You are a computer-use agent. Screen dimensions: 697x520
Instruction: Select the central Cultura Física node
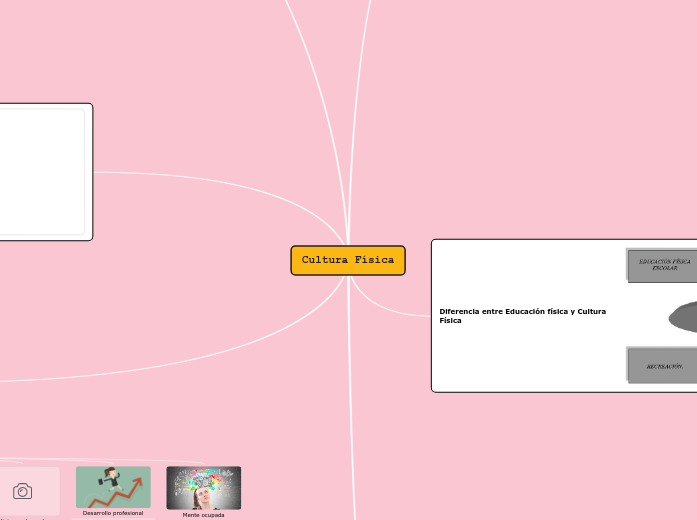(348, 260)
